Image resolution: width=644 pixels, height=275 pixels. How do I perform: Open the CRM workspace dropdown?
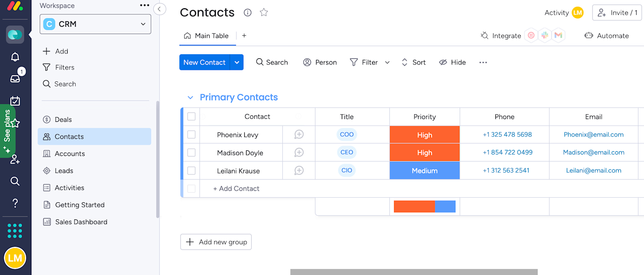pos(96,24)
